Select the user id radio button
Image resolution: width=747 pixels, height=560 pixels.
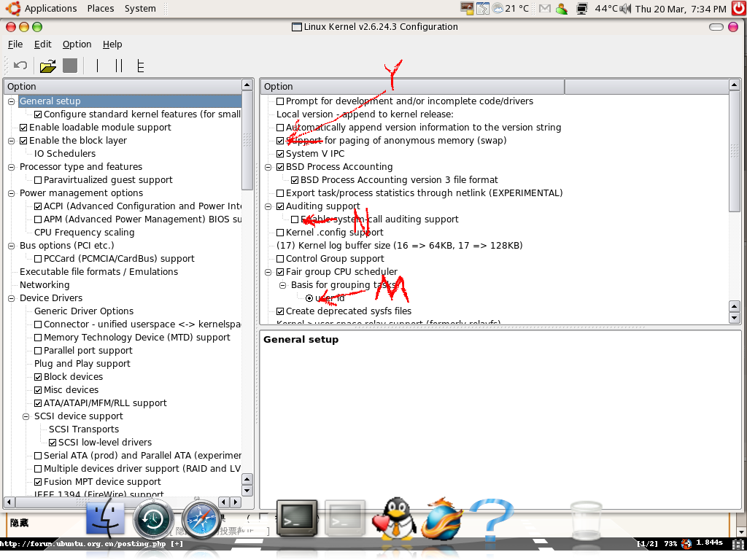pos(309,298)
